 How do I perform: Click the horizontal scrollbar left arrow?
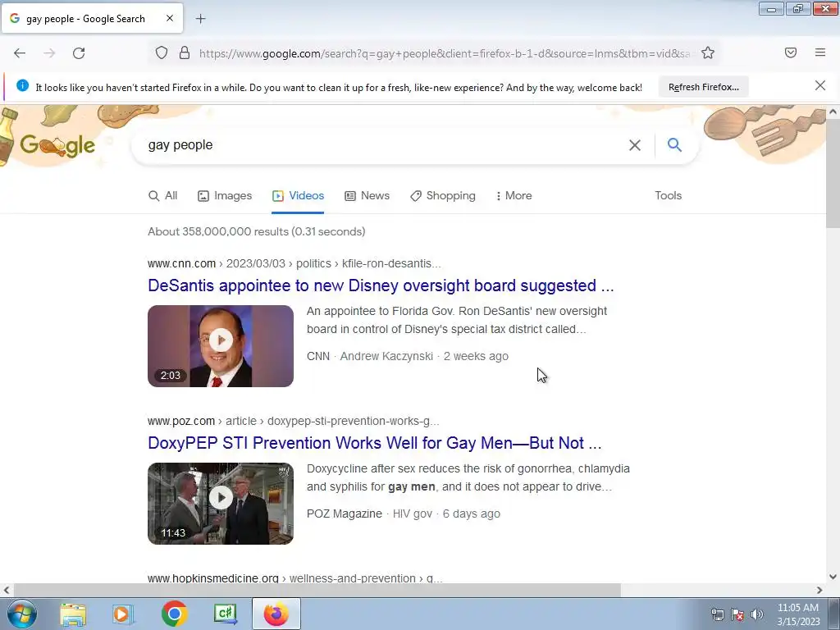[7, 590]
